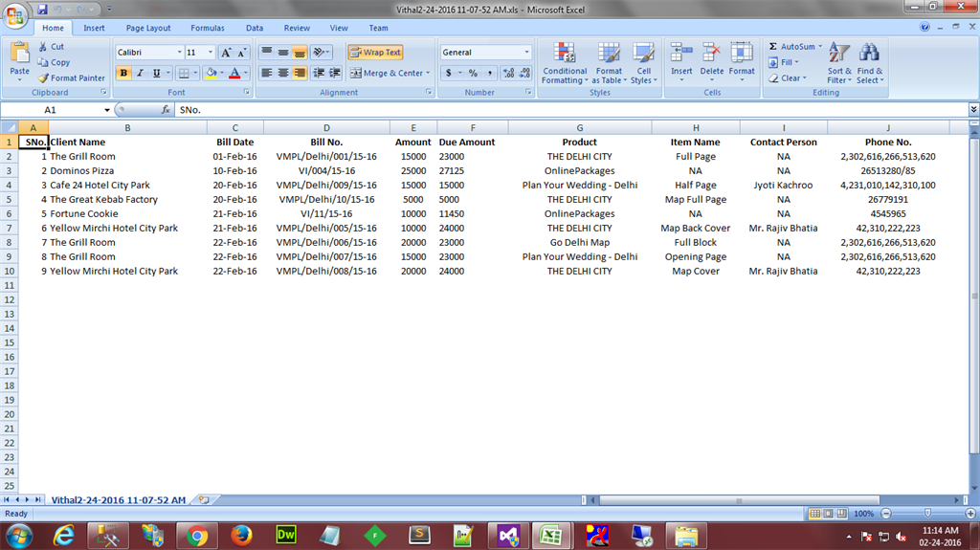Expand the Name Box dropdown
The image size is (980, 550).
pyautogui.click(x=107, y=110)
